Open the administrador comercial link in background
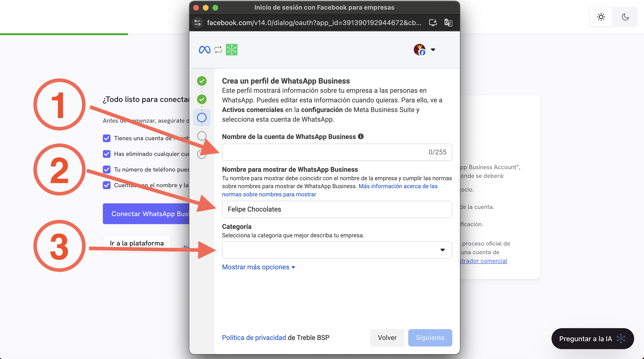This screenshot has height=359, width=644. coord(484,261)
